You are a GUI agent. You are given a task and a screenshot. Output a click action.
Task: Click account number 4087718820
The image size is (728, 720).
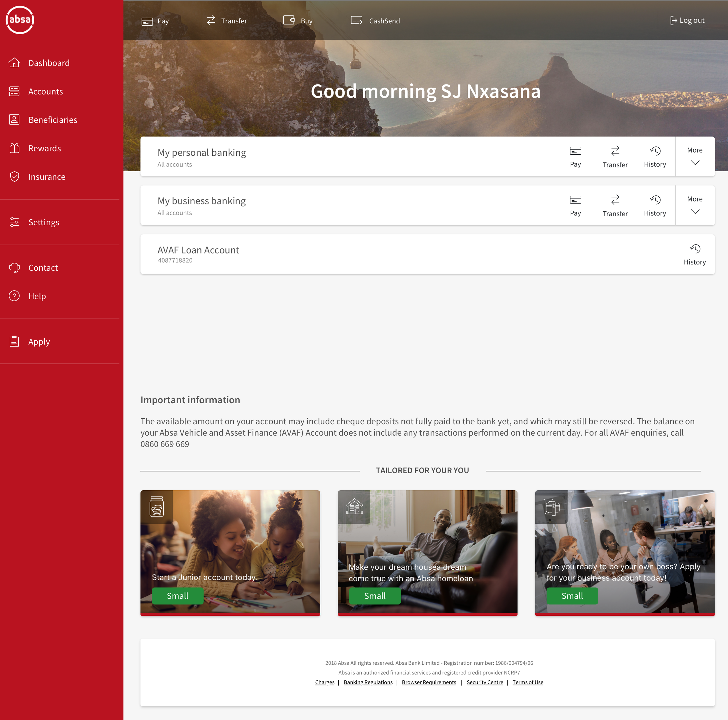point(175,260)
